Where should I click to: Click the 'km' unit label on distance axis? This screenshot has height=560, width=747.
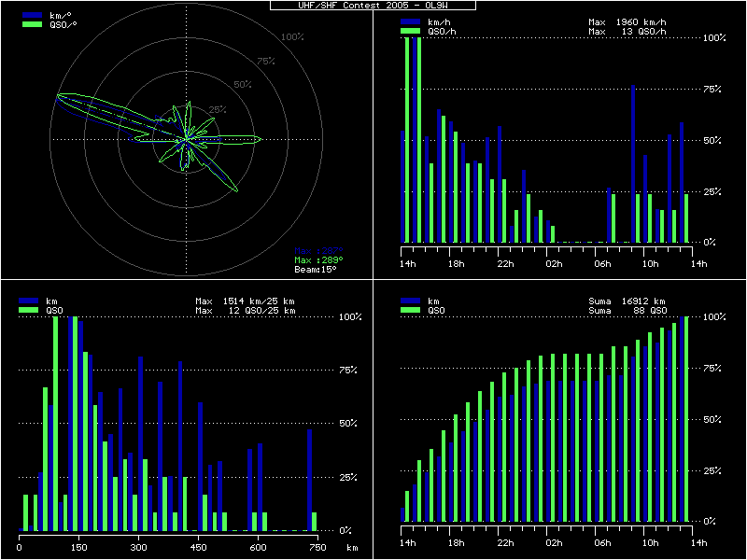tap(352, 548)
